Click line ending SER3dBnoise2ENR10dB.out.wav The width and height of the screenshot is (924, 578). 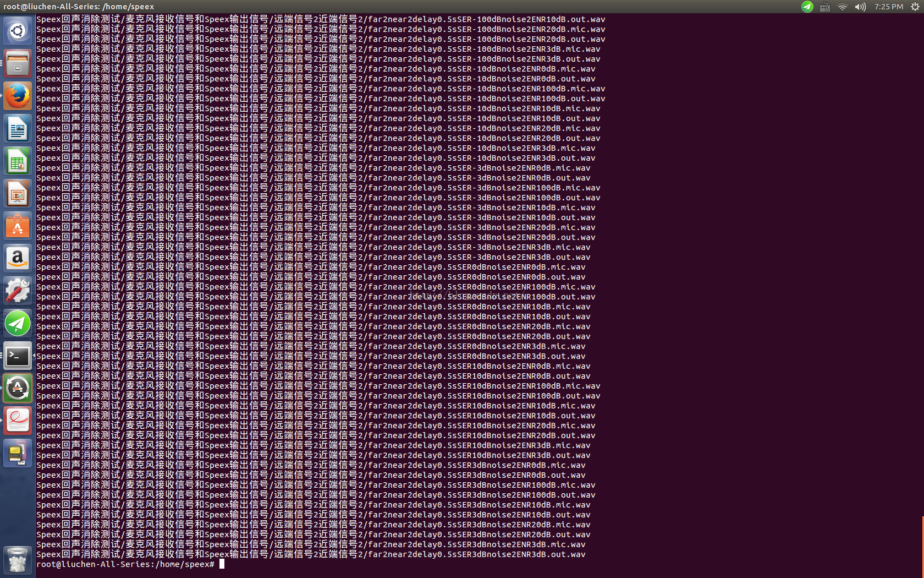(313, 515)
